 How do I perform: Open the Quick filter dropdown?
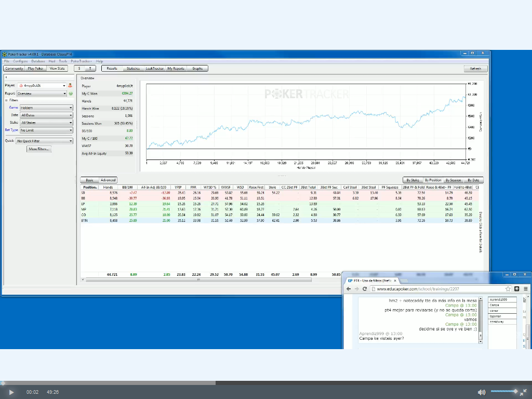coord(44,141)
